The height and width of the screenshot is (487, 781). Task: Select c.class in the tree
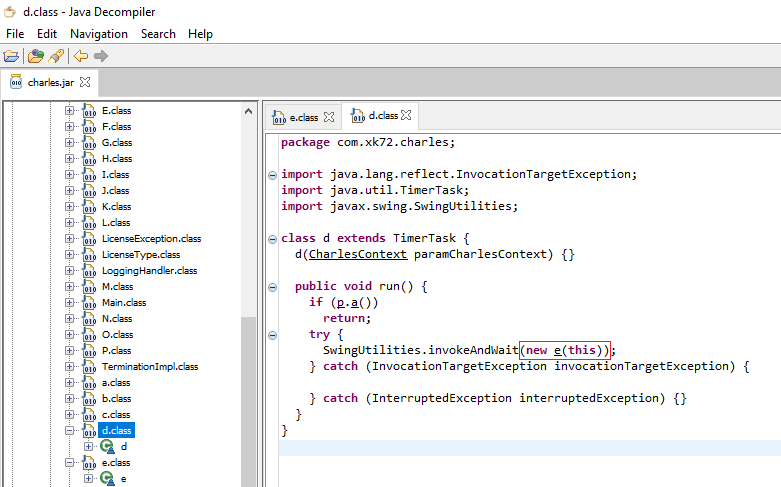[x=116, y=415]
